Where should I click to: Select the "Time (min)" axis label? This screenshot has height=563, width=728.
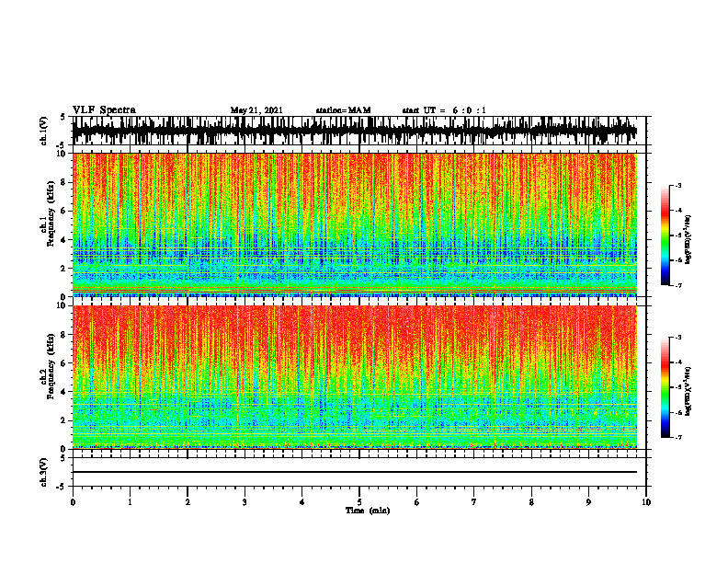368,511
